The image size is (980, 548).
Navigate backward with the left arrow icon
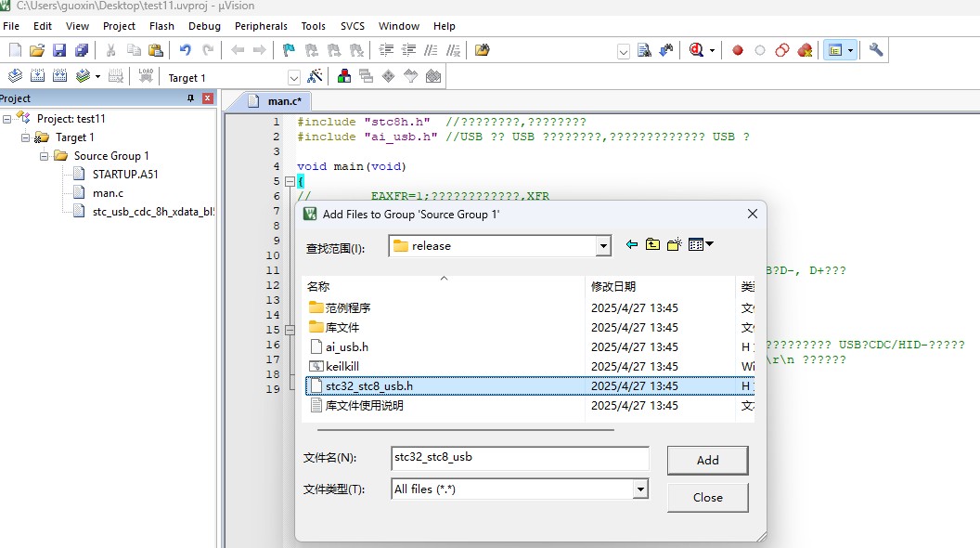[238, 50]
